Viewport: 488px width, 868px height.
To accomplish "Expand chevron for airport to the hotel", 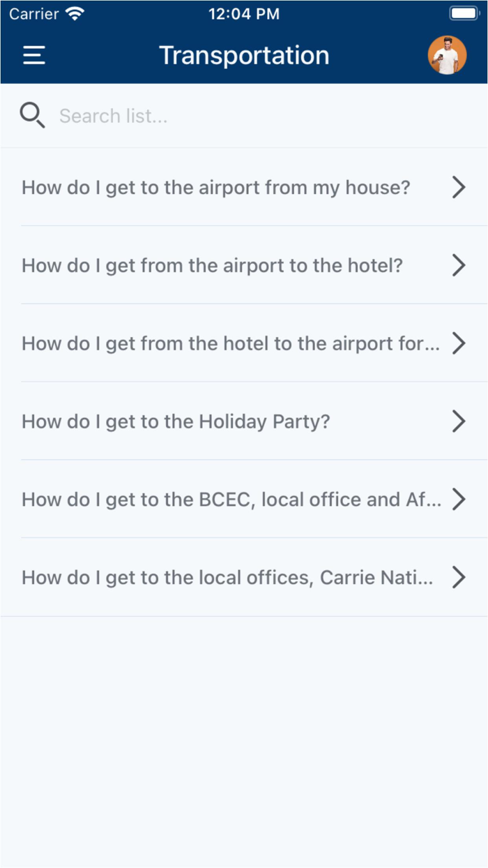I will click(x=458, y=265).
